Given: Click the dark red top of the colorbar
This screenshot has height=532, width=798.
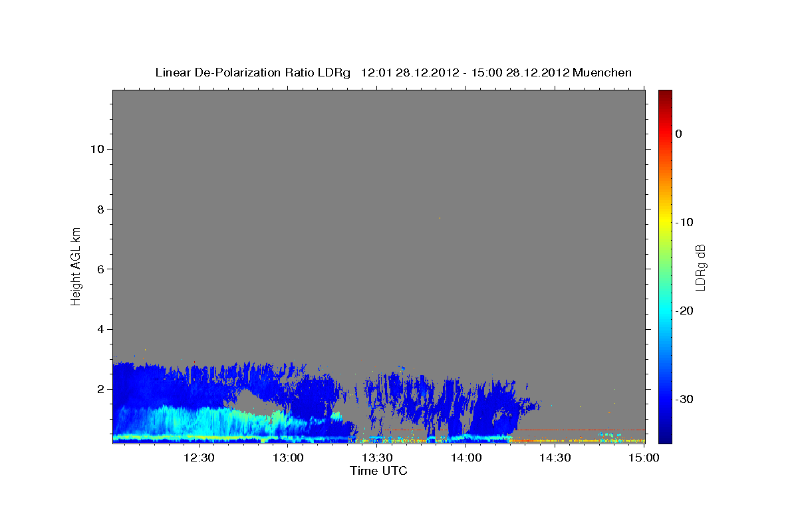Looking at the screenshot, I should pyautogui.click(x=664, y=96).
